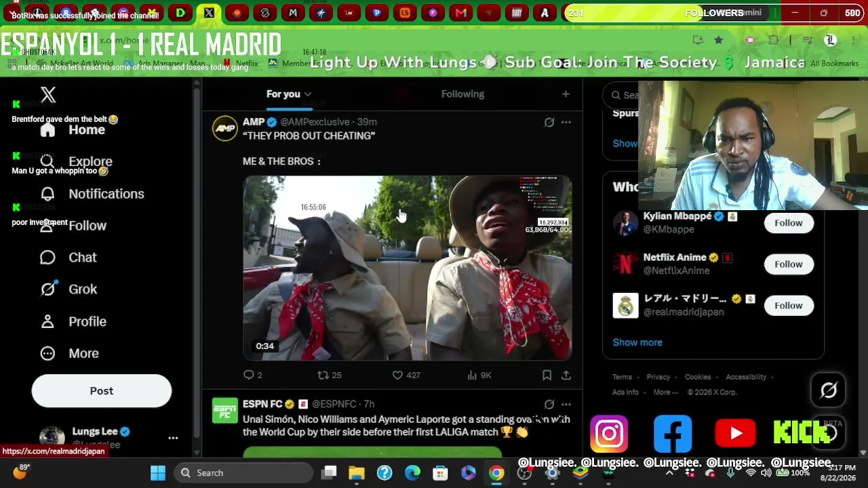Open the Privacy footer link
Viewport: 868px width, 488px height.
coord(658,377)
